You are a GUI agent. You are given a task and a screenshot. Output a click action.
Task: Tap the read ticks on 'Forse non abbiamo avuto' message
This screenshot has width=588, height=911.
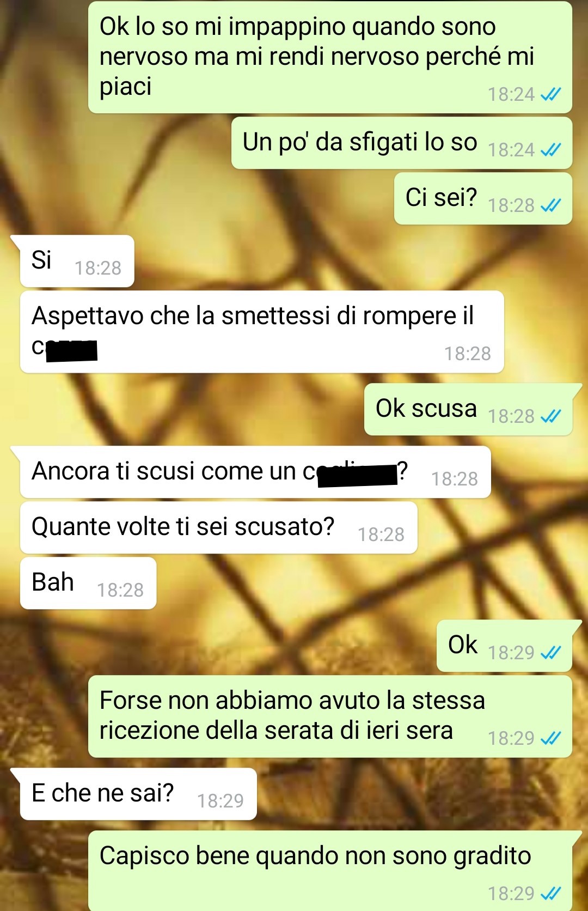(x=550, y=738)
